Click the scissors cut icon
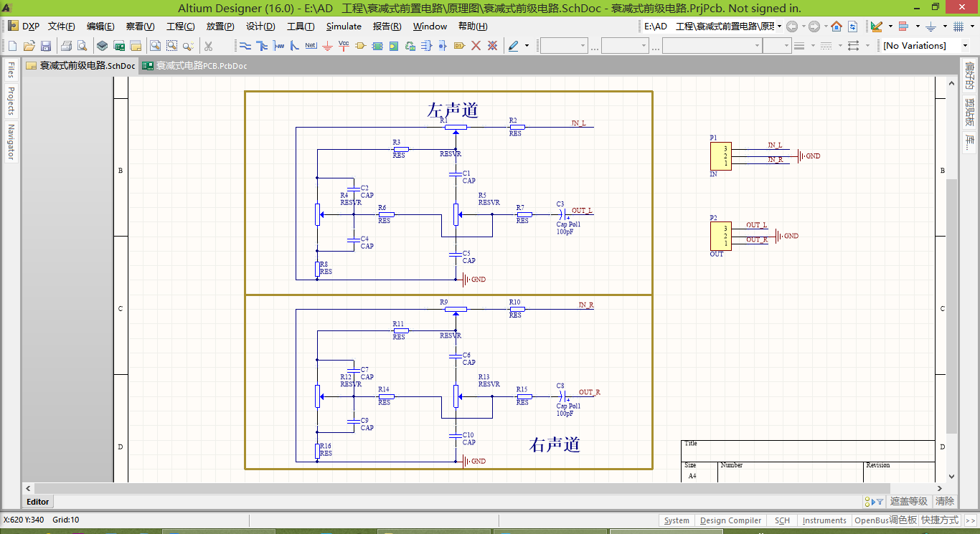Screen dimensions: 980x534 [208, 45]
